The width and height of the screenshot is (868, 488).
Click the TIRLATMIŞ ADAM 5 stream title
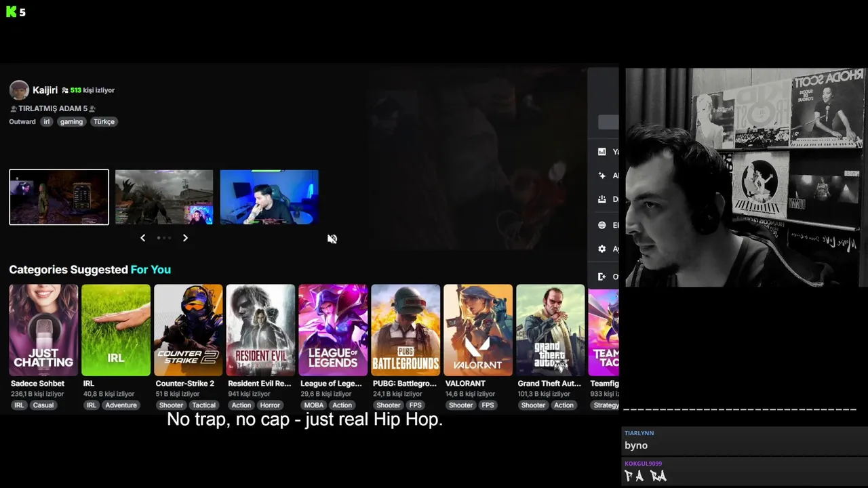(x=52, y=108)
